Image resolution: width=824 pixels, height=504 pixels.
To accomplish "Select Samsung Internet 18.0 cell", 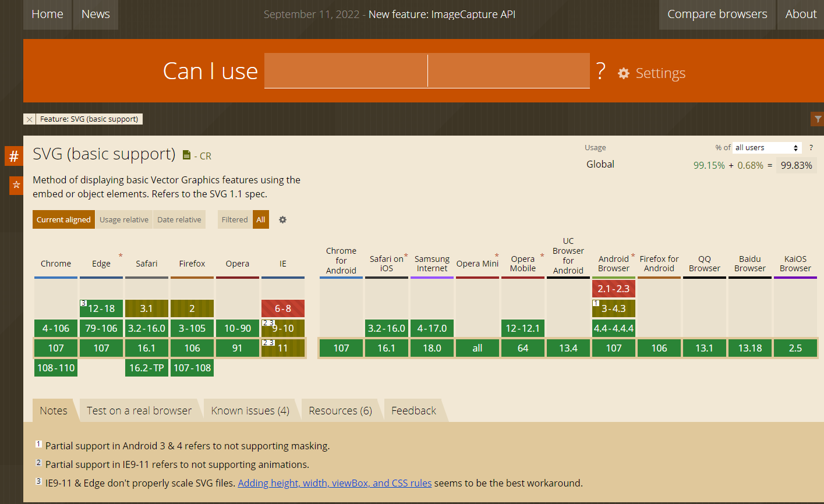I will click(x=432, y=348).
